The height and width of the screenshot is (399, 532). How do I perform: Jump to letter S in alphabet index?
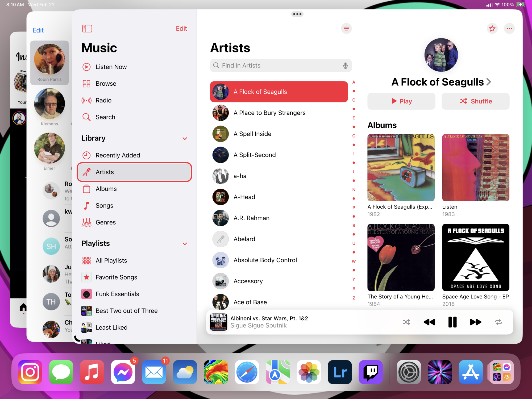pos(354,226)
